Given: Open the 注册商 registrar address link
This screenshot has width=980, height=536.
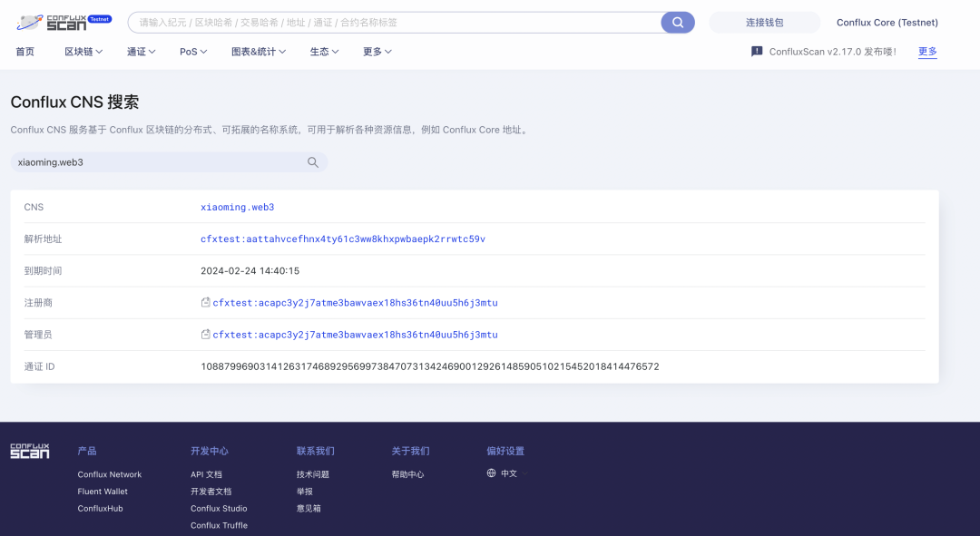Looking at the screenshot, I should click(x=355, y=302).
